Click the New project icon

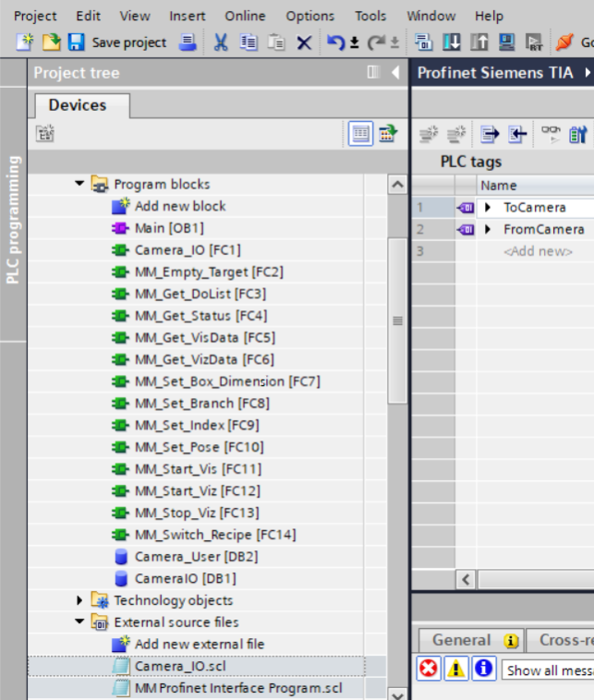tap(25, 42)
